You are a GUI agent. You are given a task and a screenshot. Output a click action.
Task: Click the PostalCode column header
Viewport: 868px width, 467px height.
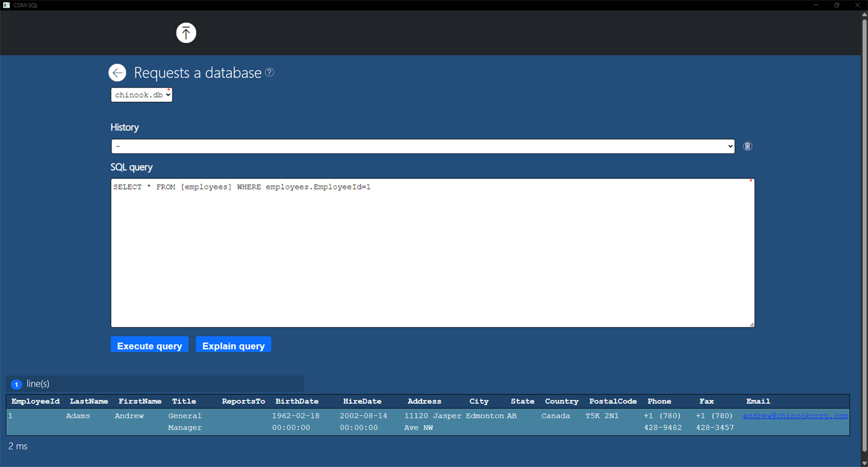(613, 401)
